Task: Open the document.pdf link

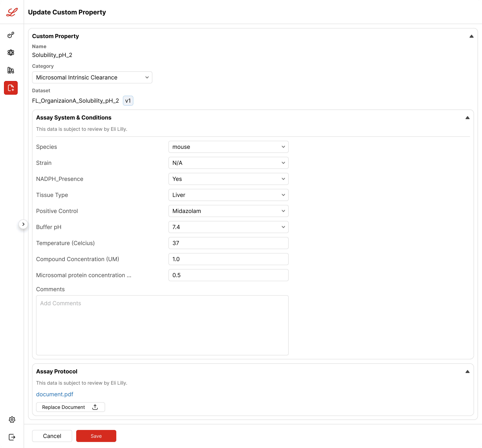Action: 55,394
